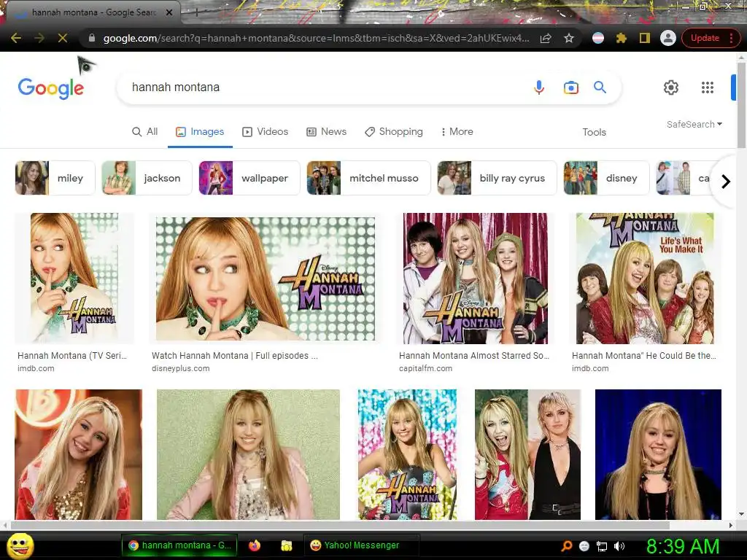Filter by the jackson chip

(x=147, y=178)
